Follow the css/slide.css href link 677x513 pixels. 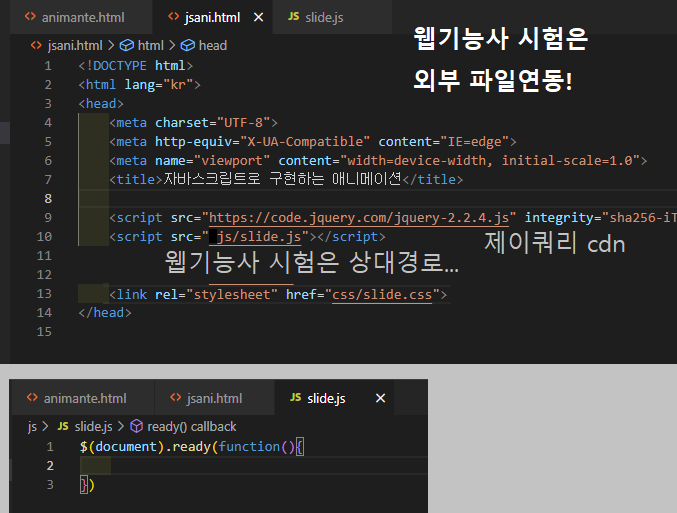coord(382,294)
